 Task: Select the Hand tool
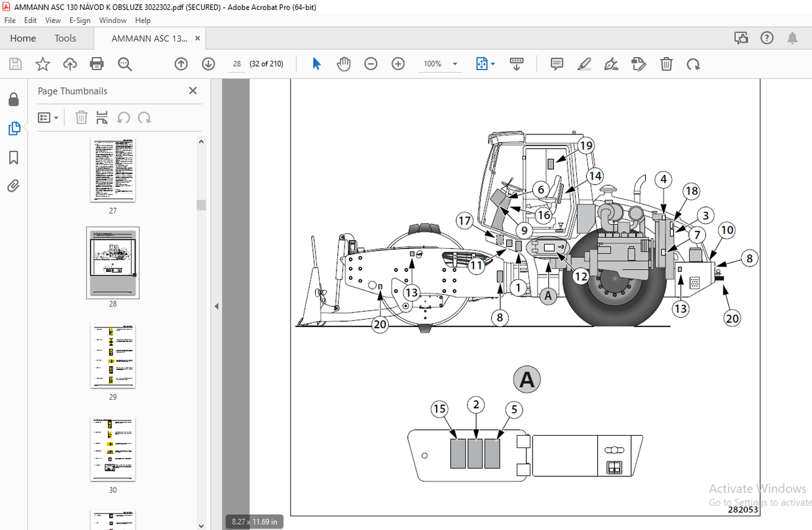343,64
